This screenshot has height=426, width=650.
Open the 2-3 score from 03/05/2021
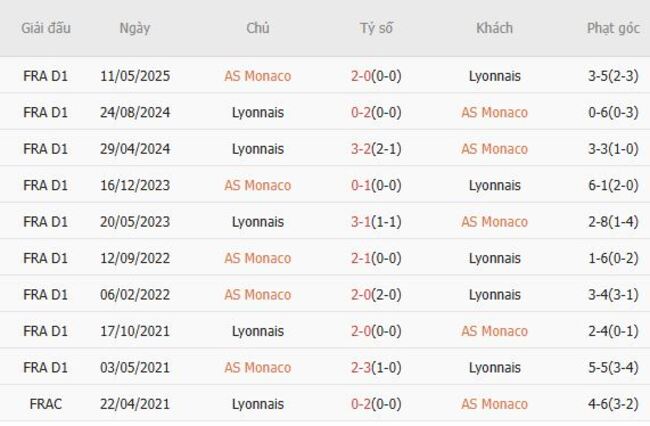click(x=364, y=368)
